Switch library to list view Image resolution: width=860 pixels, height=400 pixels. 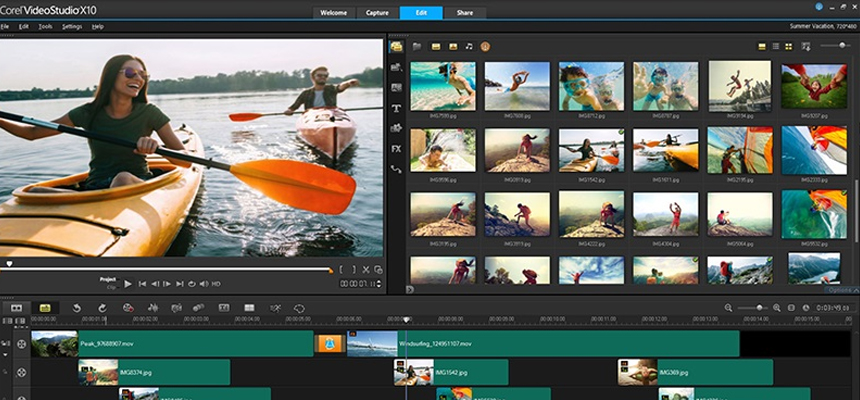775,46
